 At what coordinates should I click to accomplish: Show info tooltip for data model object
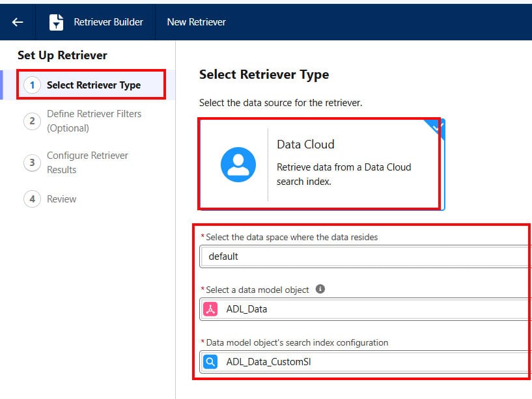point(320,289)
